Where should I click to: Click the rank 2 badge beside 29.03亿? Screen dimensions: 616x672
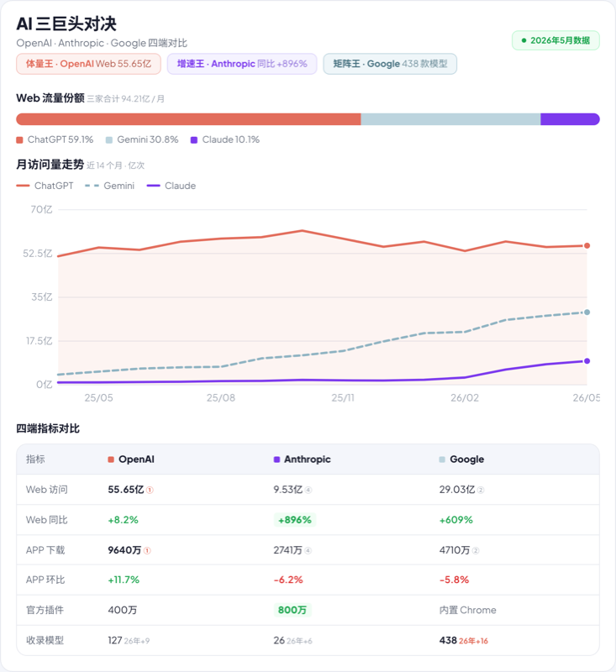(481, 490)
